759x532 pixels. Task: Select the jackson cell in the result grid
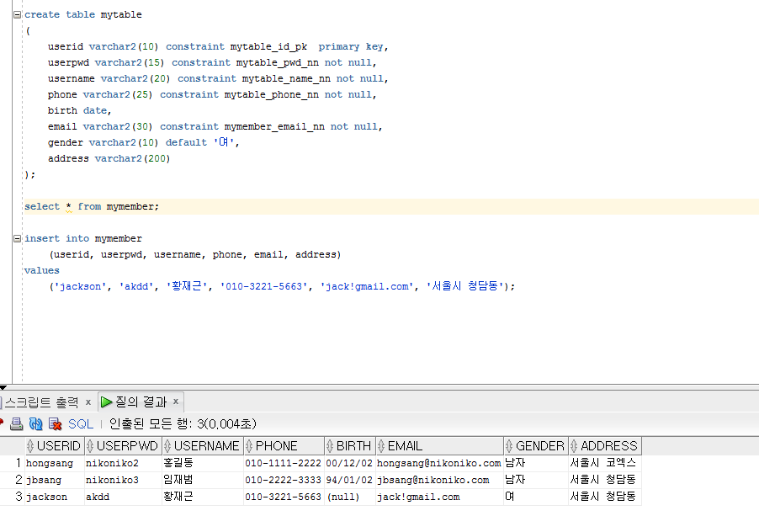point(55,497)
